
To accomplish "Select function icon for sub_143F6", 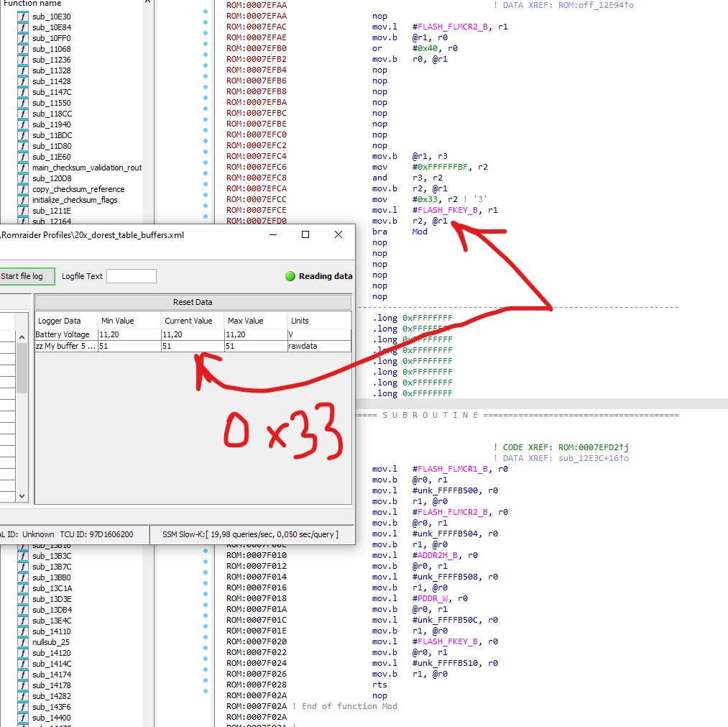I will click(23, 707).
